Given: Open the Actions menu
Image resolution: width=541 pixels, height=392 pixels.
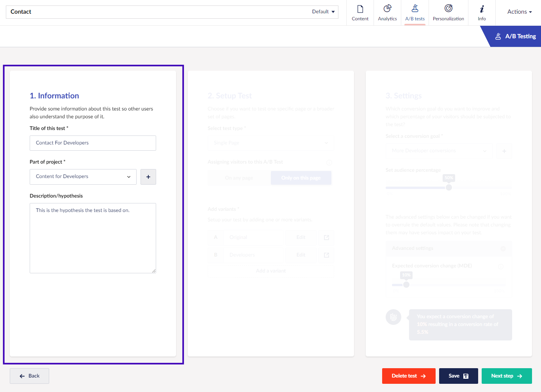Looking at the screenshot, I should (x=519, y=12).
